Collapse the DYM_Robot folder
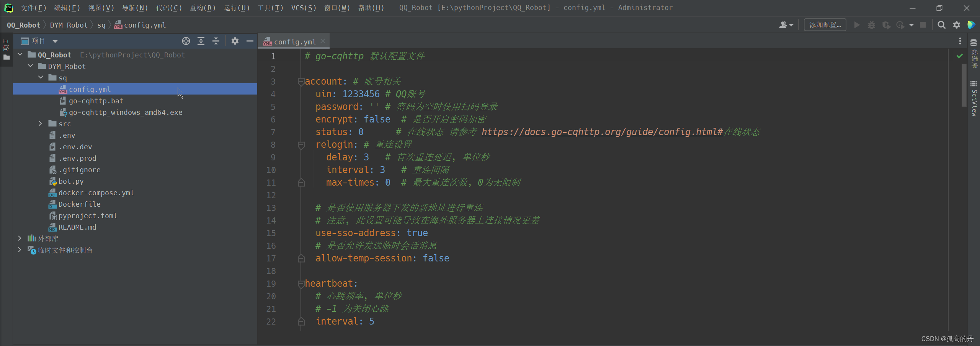This screenshot has height=346, width=980. (30, 66)
